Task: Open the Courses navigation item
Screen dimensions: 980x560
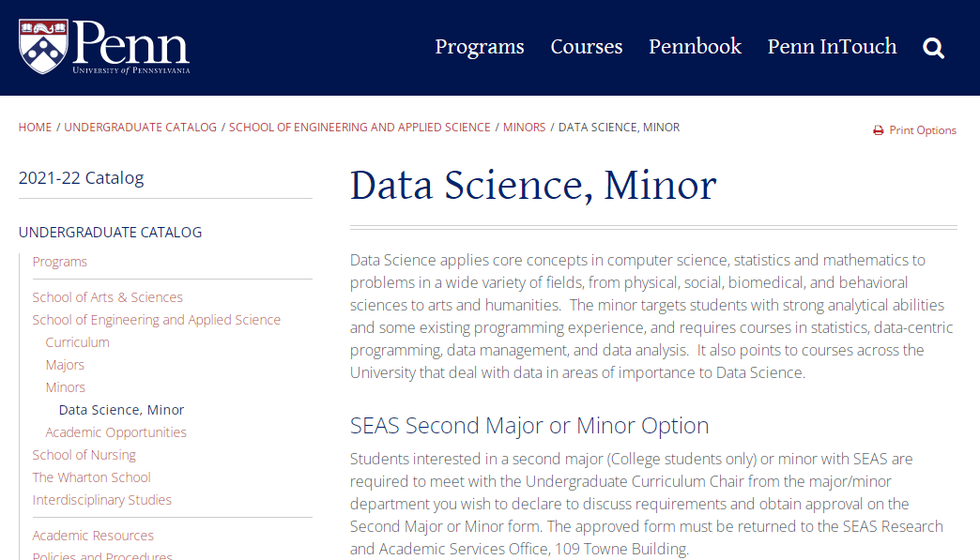Action: pos(587,47)
